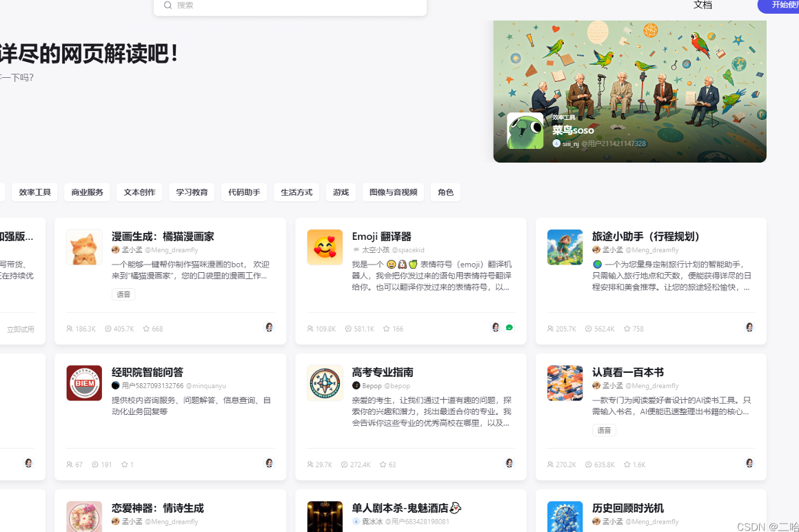Click the dark hallway avatar of 鬼魅酒店
799x532 pixels.
click(x=325, y=517)
